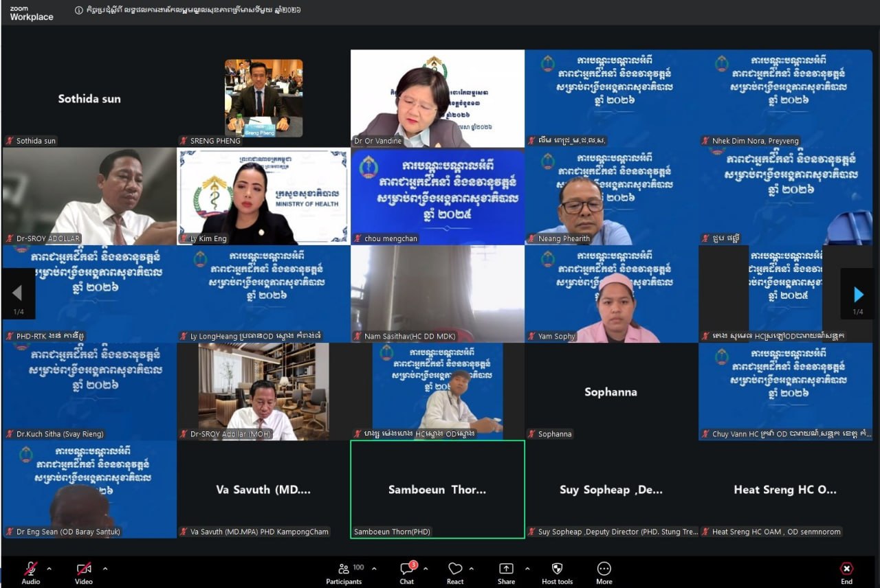Click the Zoom Workplace logo
This screenshot has height=588, width=880.
pos(32,13)
